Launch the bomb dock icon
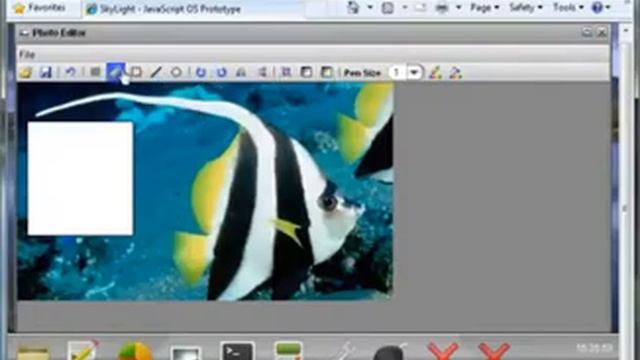This screenshot has height=360, width=640. click(x=391, y=352)
